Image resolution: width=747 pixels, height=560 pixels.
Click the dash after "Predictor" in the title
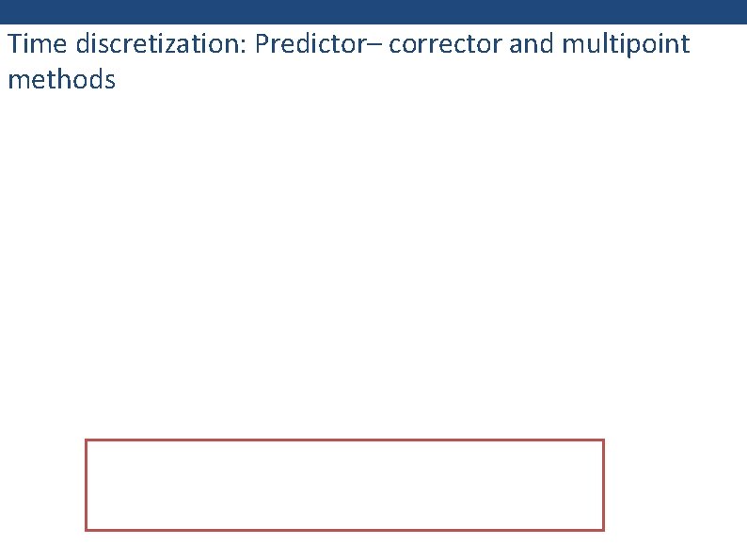(x=378, y=45)
